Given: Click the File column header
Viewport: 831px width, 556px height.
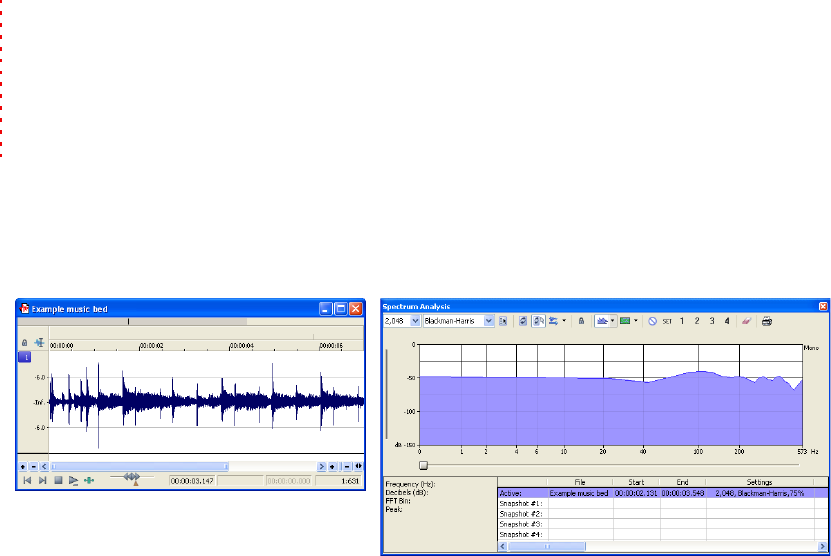Looking at the screenshot, I should pos(580,482).
